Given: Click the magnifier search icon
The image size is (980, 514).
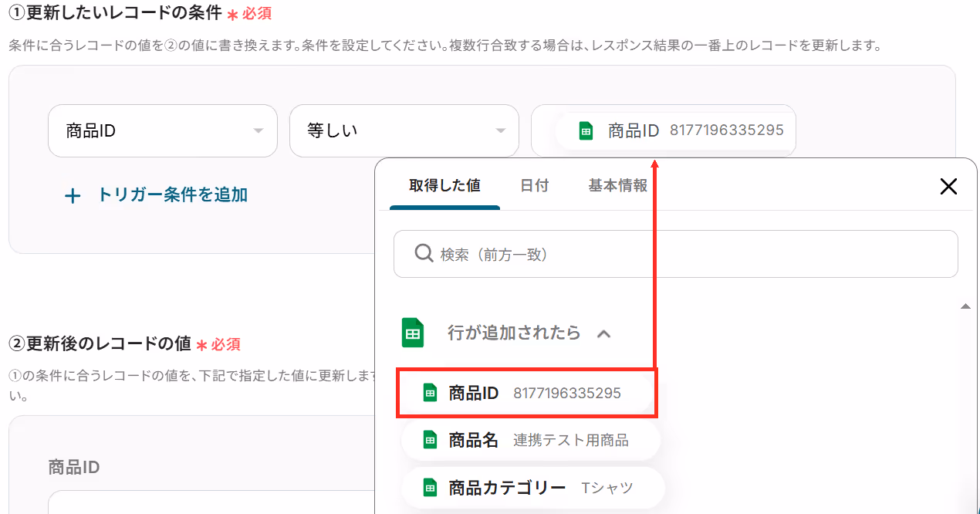Looking at the screenshot, I should [424, 253].
